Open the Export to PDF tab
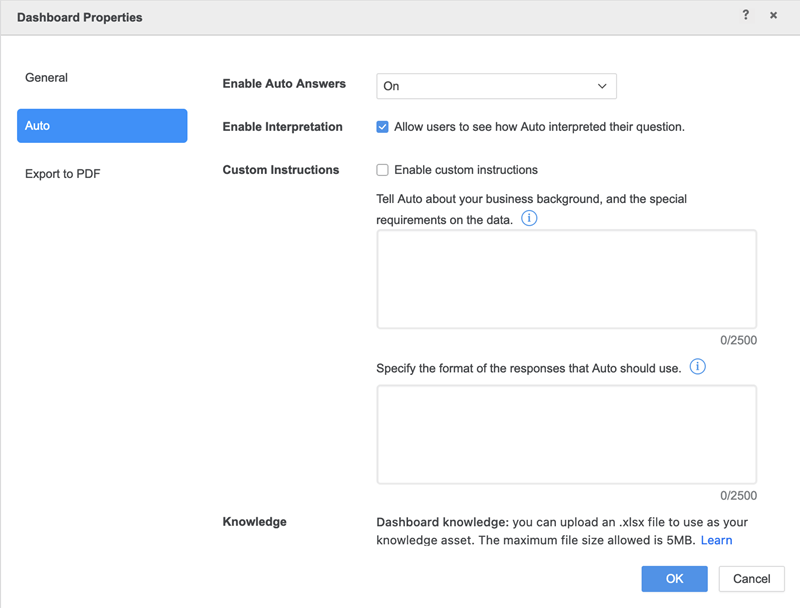800x608 pixels. coord(63,174)
